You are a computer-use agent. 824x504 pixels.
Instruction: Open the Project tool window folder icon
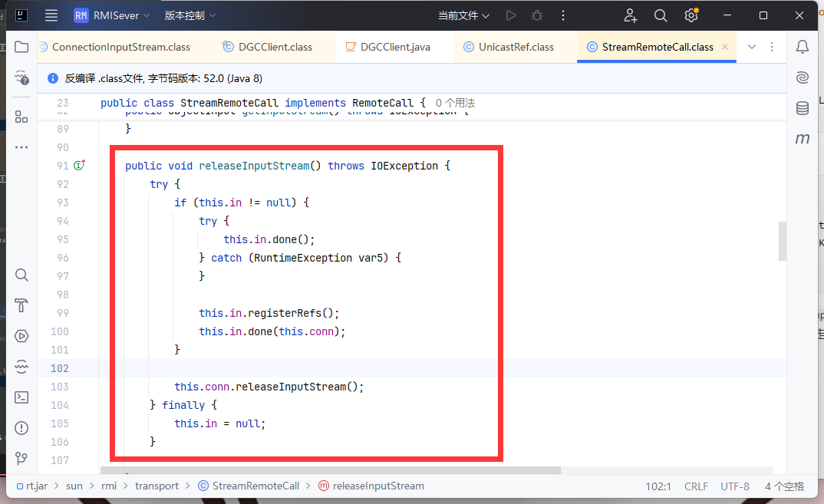[x=21, y=47]
